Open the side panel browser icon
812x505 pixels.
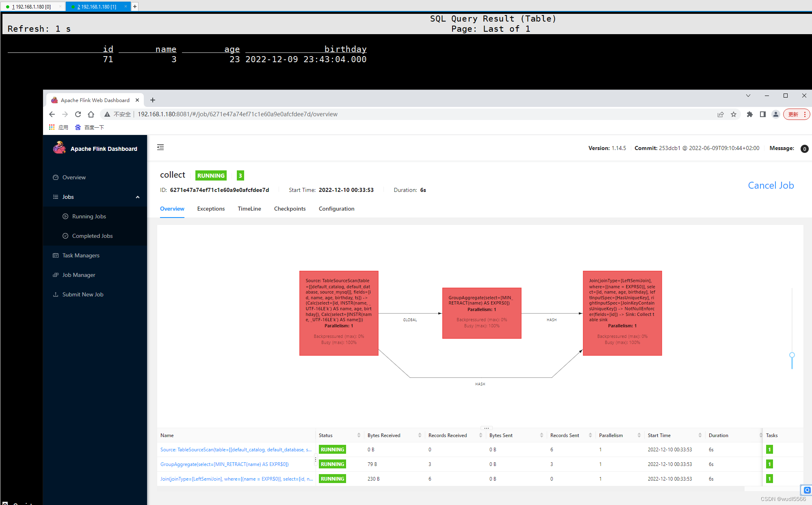pyautogui.click(x=763, y=114)
